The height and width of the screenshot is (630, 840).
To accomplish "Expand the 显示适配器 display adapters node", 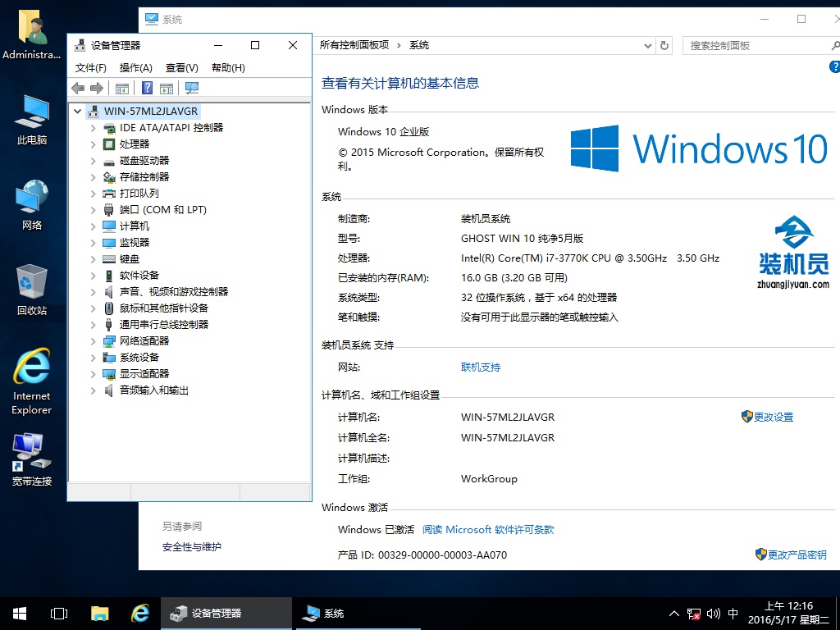I will pos(93,374).
